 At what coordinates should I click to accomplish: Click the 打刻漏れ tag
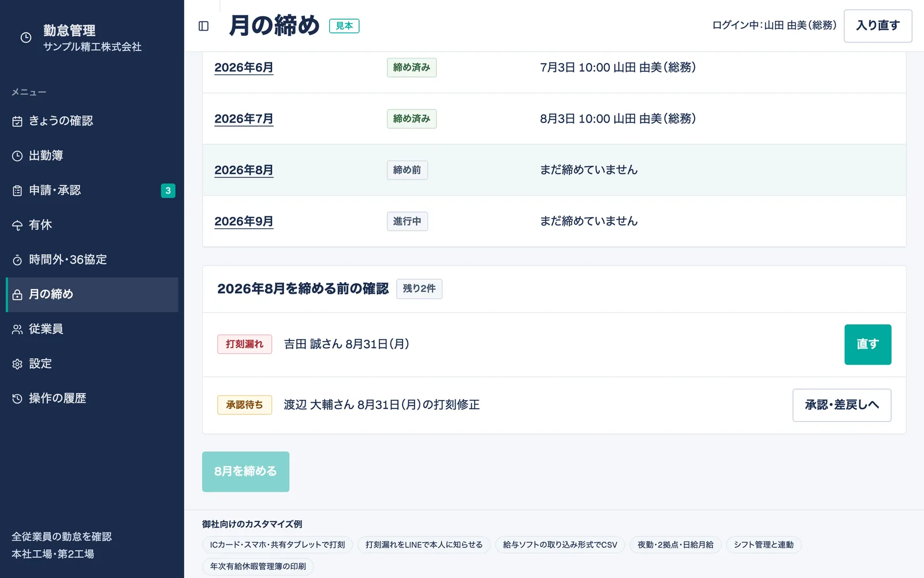tap(244, 344)
